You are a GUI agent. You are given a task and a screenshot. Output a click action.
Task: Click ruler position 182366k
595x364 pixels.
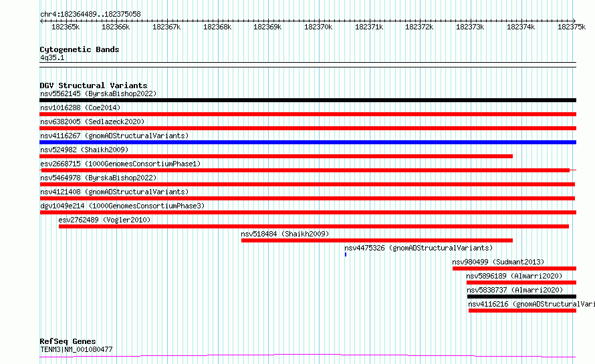tap(116, 27)
